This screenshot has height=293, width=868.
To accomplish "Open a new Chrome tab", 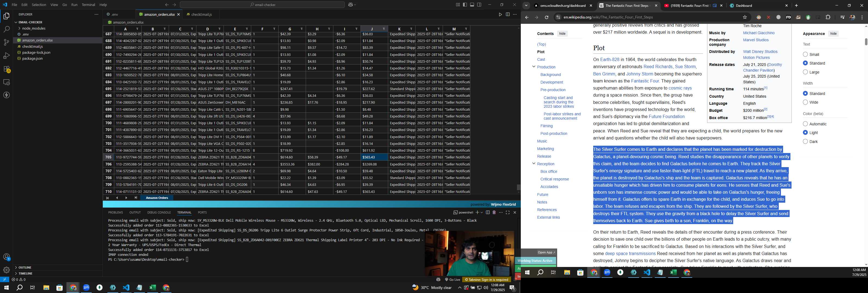I will click(x=796, y=6).
